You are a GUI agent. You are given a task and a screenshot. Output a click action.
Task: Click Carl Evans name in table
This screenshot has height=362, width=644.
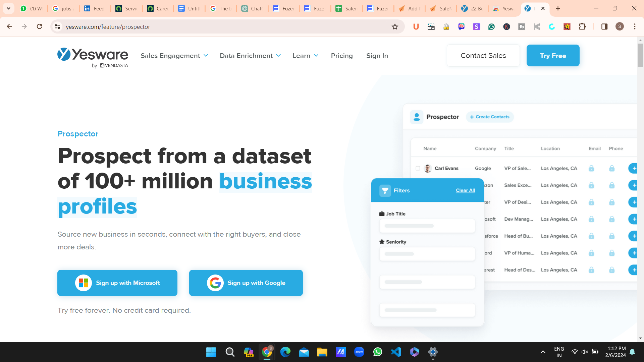point(446,168)
